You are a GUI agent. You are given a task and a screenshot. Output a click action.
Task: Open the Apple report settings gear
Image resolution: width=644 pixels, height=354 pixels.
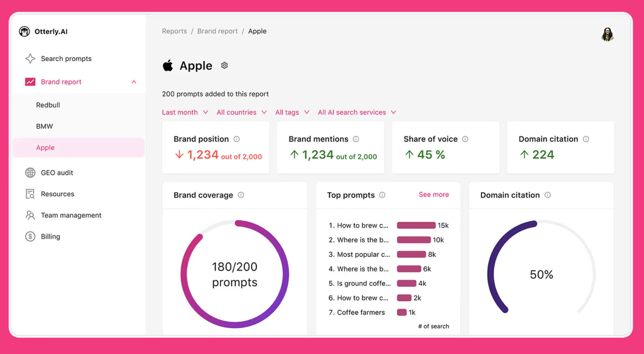click(x=224, y=66)
